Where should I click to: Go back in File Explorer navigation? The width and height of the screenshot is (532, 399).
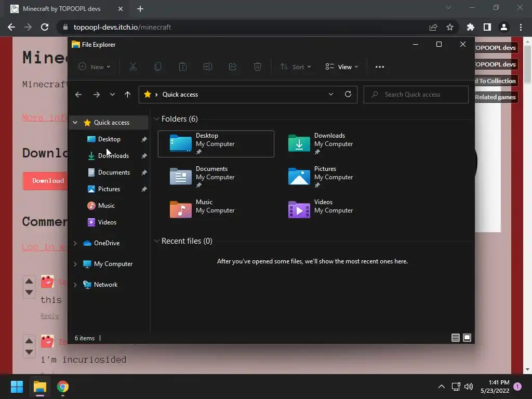point(78,95)
